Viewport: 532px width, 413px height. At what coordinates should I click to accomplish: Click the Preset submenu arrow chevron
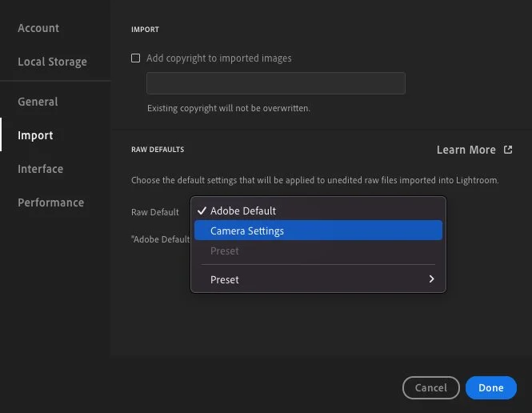click(432, 279)
